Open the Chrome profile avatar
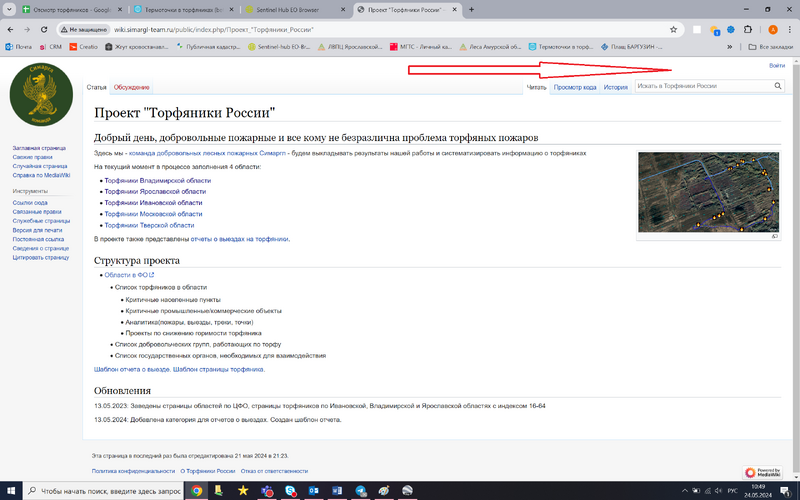 (x=773, y=30)
